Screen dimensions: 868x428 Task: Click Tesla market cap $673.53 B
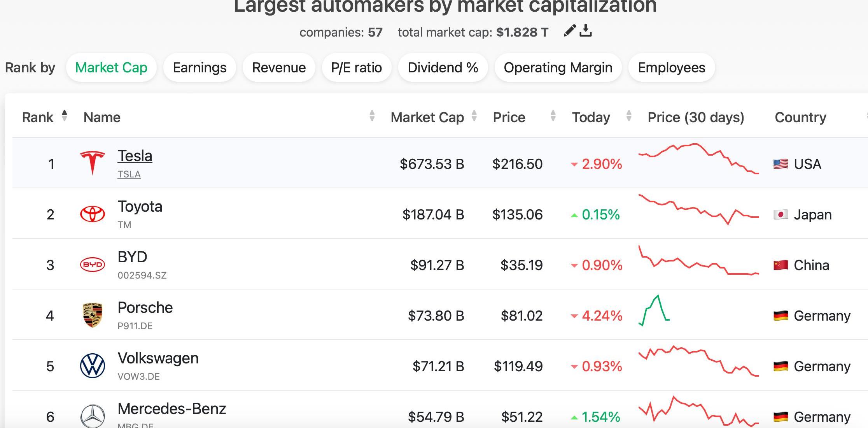point(432,164)
